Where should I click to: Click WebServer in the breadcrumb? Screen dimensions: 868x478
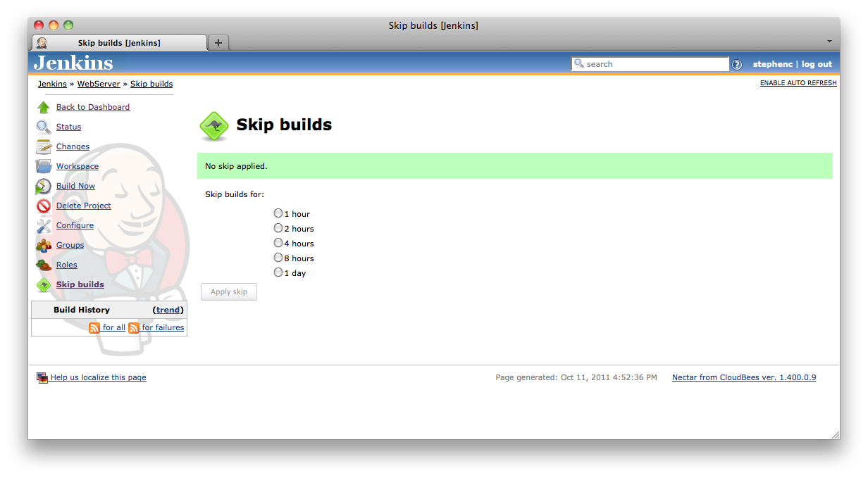[99, 84]
